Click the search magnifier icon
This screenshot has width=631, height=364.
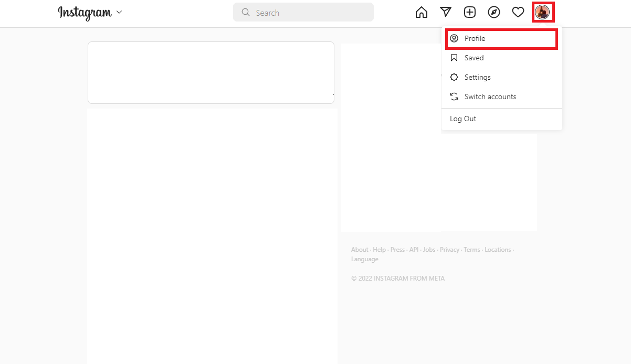point(246,13)
